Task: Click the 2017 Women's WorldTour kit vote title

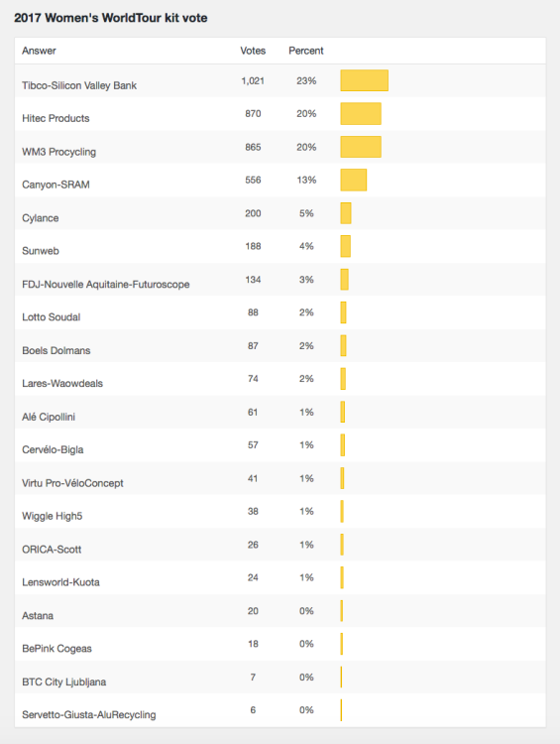Action: click(111, 18)
